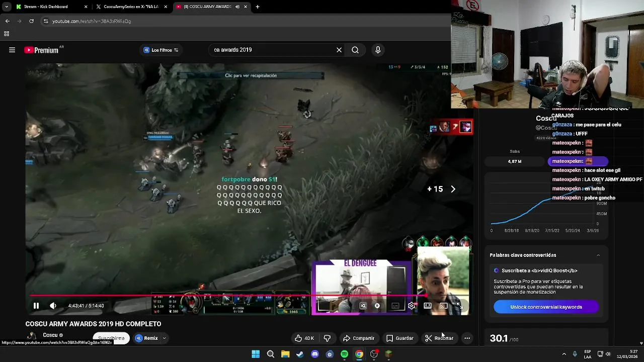Open the YouTube hamburger guide menu
The image size is (644, 362).
12,50
